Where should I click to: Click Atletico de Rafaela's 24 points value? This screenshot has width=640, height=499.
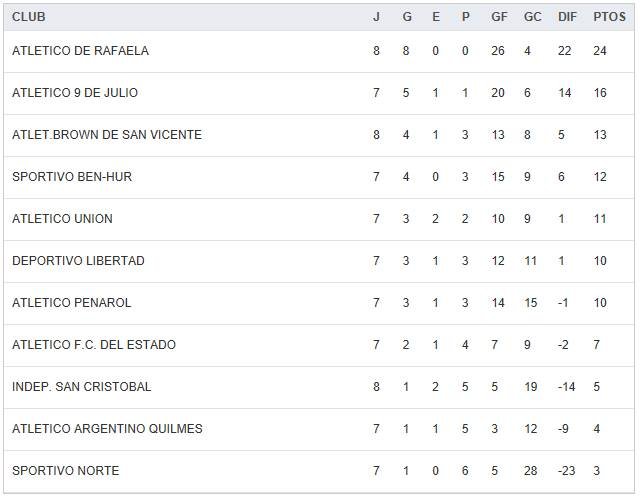point(600,51)
